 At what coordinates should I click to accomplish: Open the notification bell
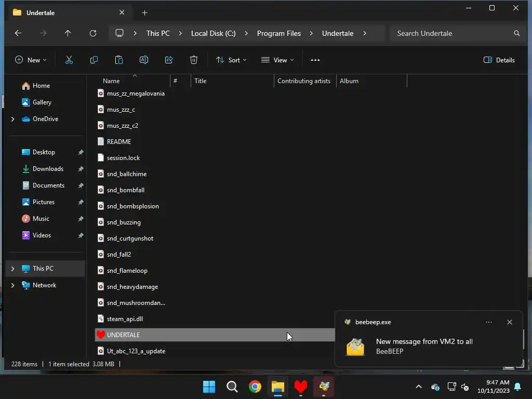[518, 387]
